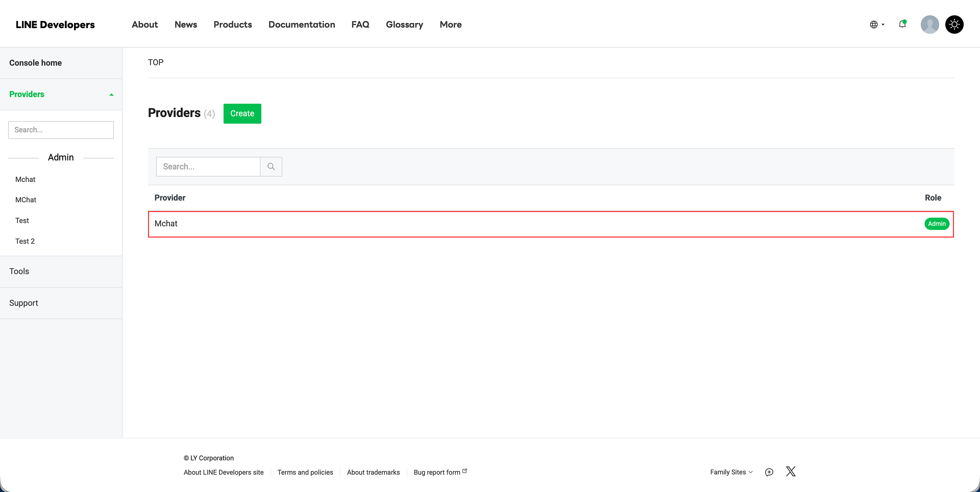The image size is (980, 492).
Task: Visit X via the footer social icon
Action: (x=791, y=472)
